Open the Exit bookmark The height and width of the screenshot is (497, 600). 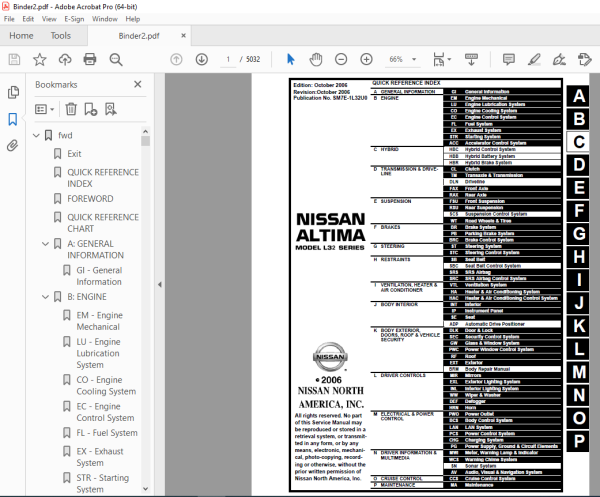tap(74, 154)
